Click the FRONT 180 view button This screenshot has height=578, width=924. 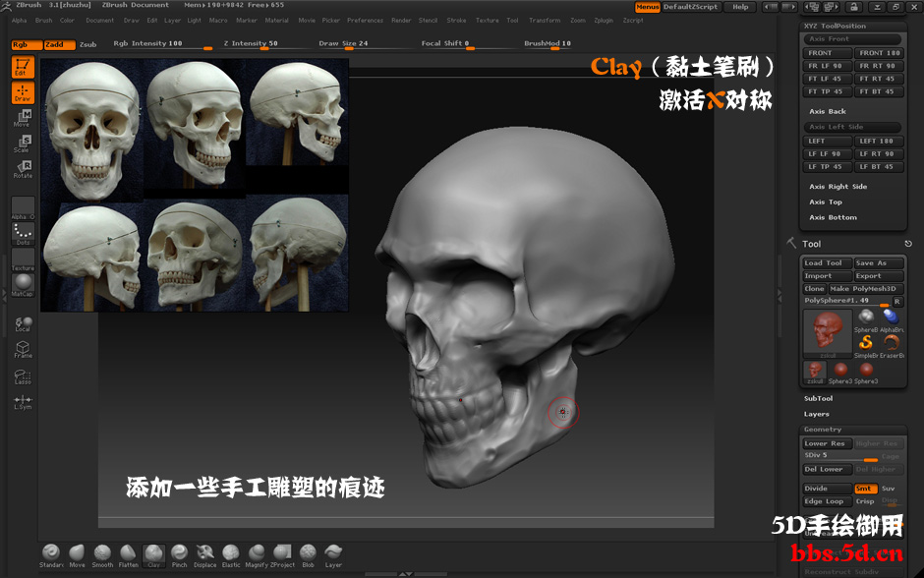pos(879,53)
